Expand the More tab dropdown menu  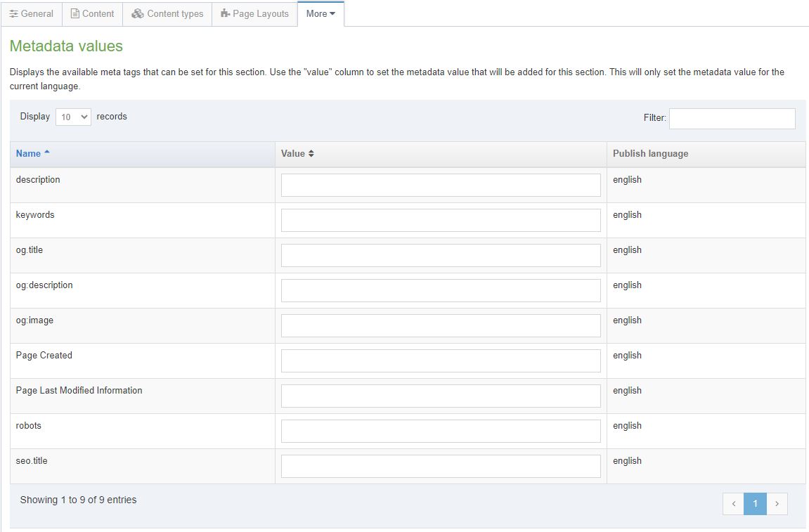point(321,13)
